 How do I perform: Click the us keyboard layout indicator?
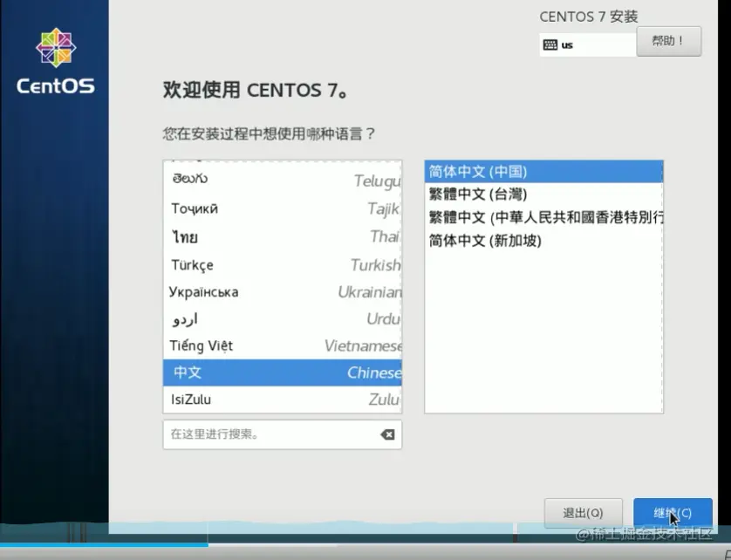click(588, 44)
